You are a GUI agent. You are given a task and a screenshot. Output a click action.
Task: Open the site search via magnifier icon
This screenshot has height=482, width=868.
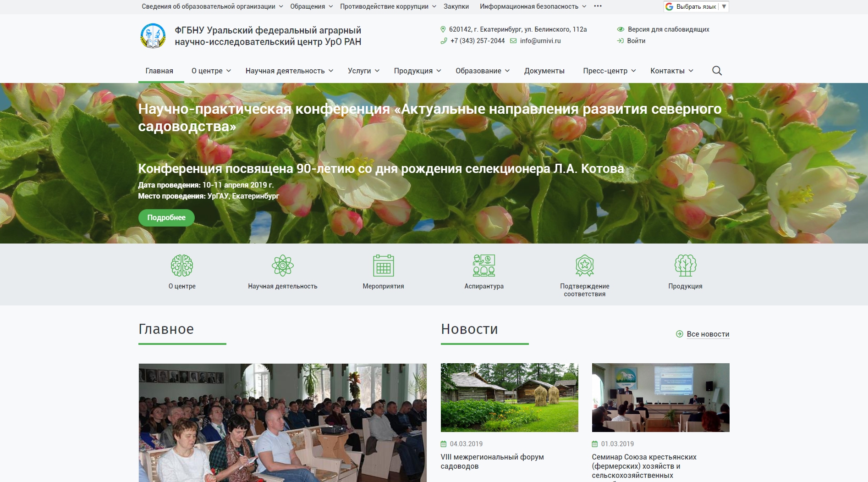click(717, 71)
